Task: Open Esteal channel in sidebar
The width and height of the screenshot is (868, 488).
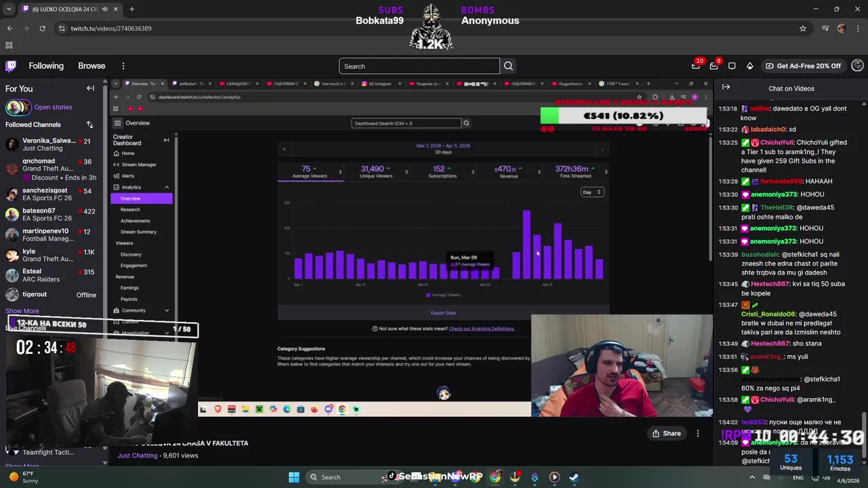Action: pos(51,275)
